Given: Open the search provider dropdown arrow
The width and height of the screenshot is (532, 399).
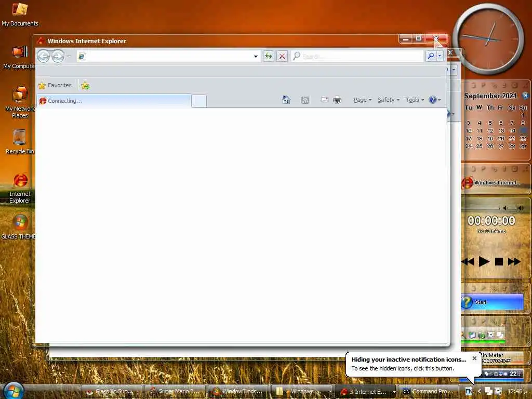Looking at the screenshot, I should coord(440,56).
